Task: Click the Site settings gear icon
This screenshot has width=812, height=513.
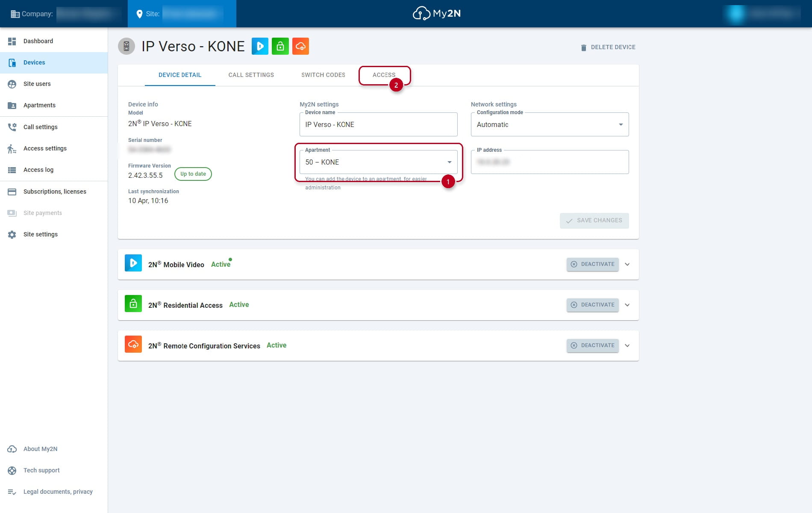Action: point(12,235)
